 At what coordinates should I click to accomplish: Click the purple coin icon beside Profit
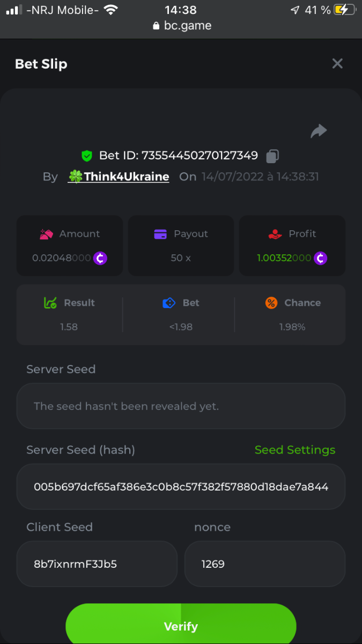[320, 258]
